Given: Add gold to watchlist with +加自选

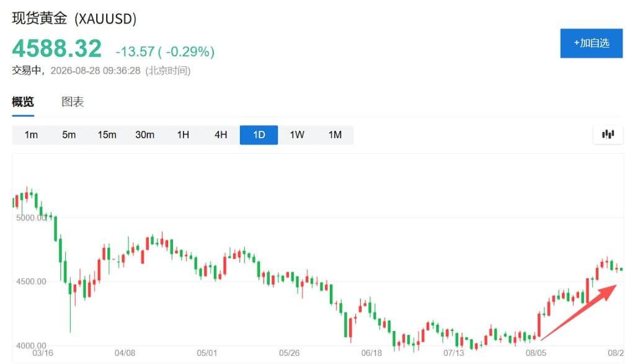Looking at the screenshot, I should [591, 43].
